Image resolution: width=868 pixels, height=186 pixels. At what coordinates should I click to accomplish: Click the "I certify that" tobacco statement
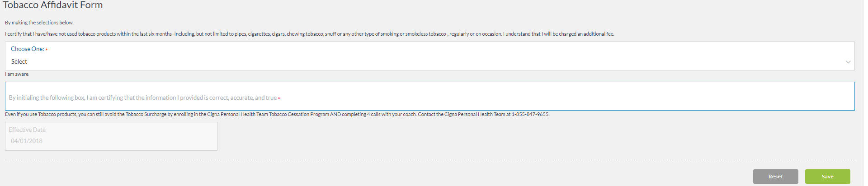pos(309,34)
